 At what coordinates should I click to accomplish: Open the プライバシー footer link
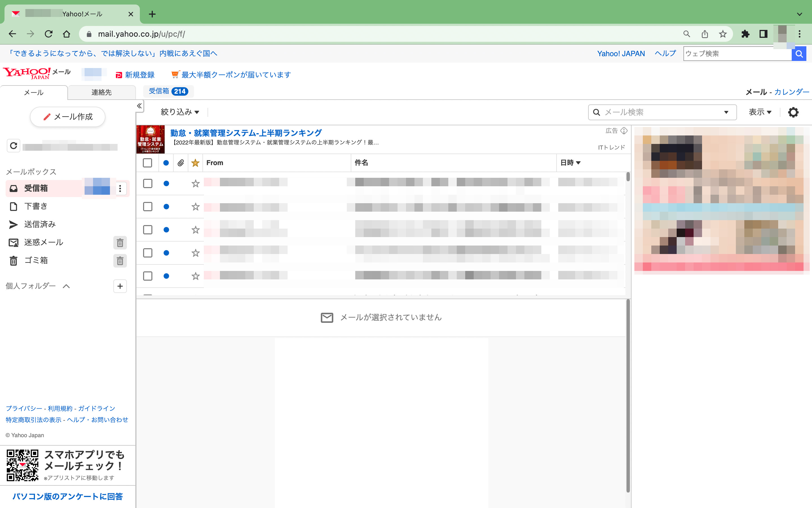(24, 409)
